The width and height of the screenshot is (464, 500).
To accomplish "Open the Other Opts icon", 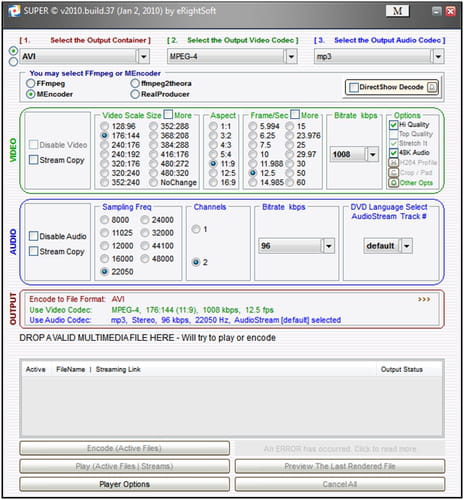I will pyautogui.click(x=394, y=183).
